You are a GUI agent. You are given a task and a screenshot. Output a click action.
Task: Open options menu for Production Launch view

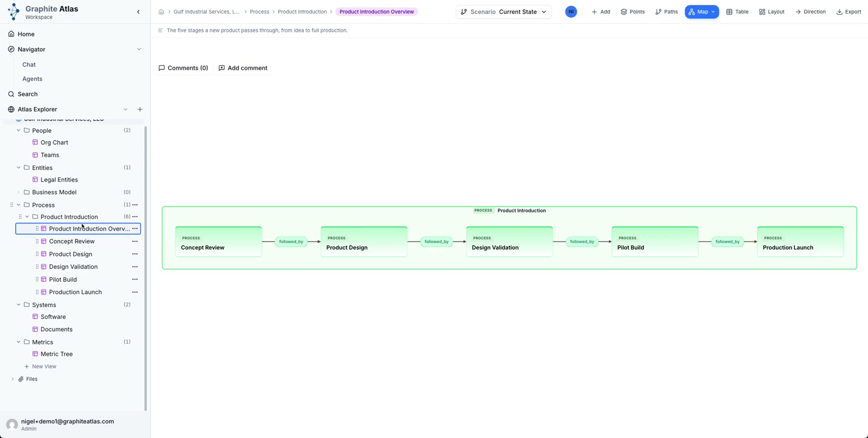tap(135, 292)
